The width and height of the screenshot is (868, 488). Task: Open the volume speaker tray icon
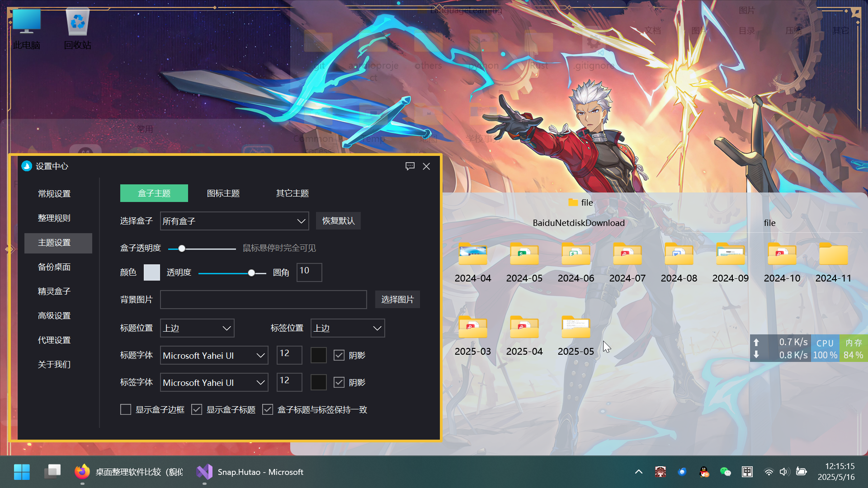point(784,472)
